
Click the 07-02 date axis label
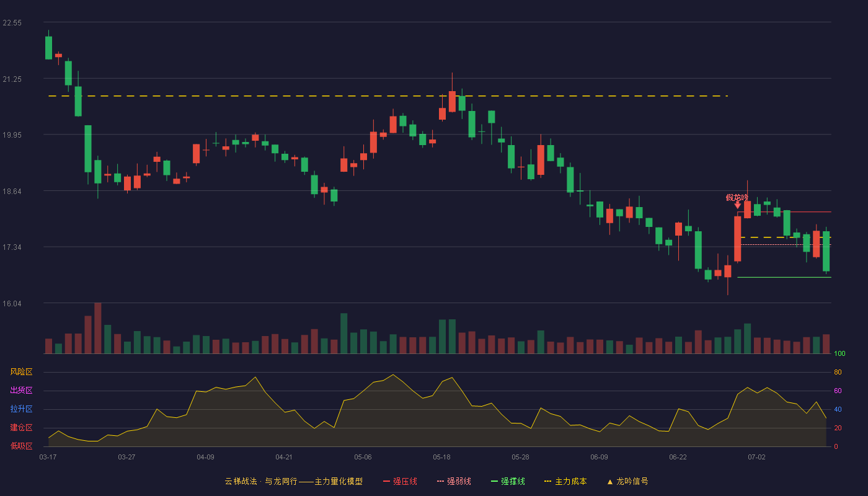coord(756,457)
